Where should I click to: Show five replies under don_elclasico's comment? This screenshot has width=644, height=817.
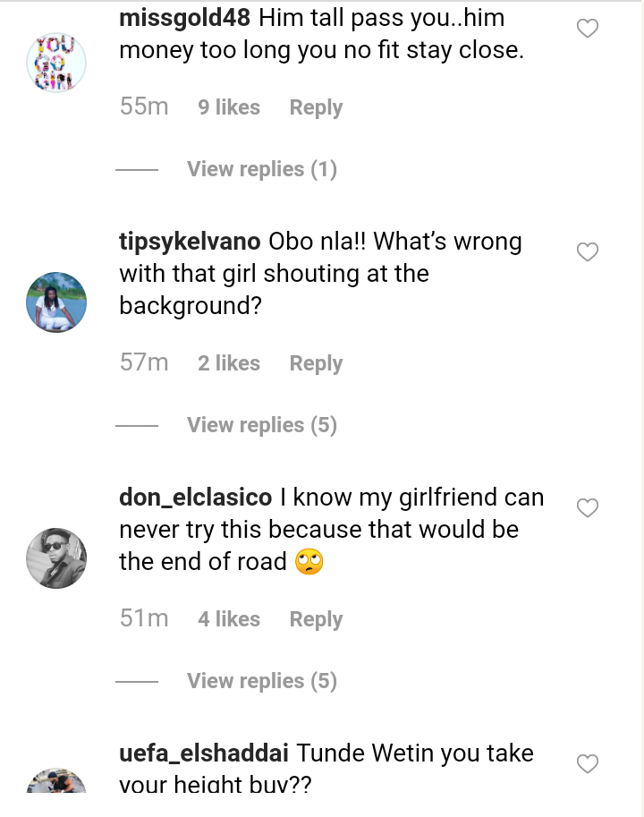pos(261,681)
